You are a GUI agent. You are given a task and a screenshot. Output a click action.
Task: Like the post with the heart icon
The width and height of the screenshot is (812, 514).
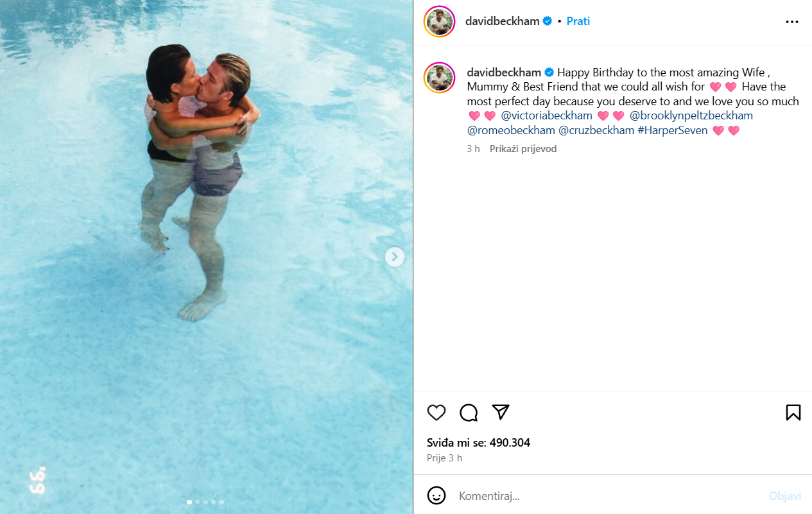click(436, 413)
